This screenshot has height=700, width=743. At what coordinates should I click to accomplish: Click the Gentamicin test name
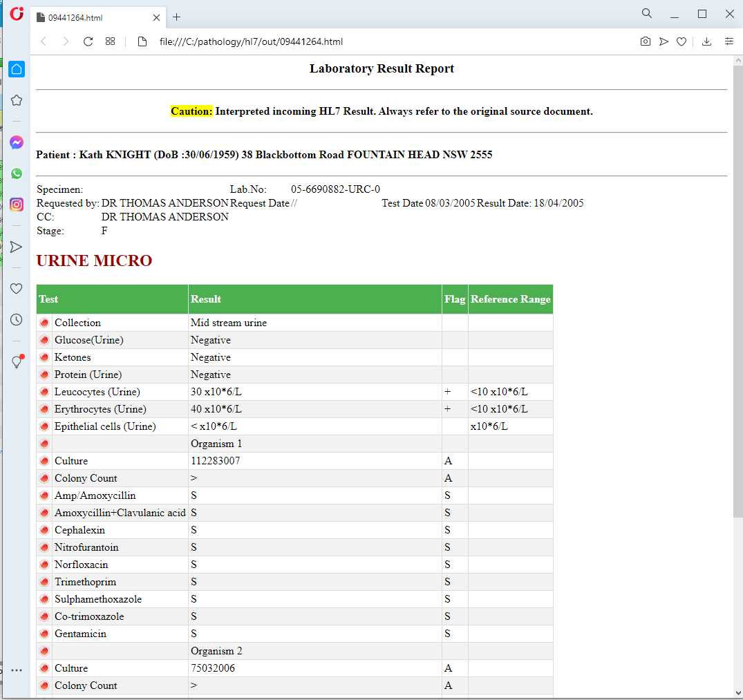point(81,634)
